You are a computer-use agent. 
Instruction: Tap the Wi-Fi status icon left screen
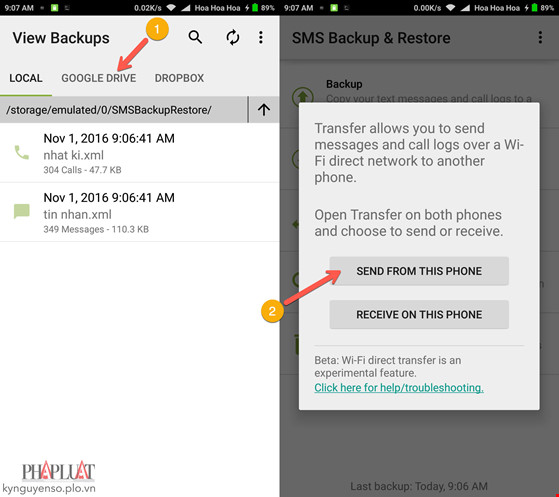coord(171,7)
